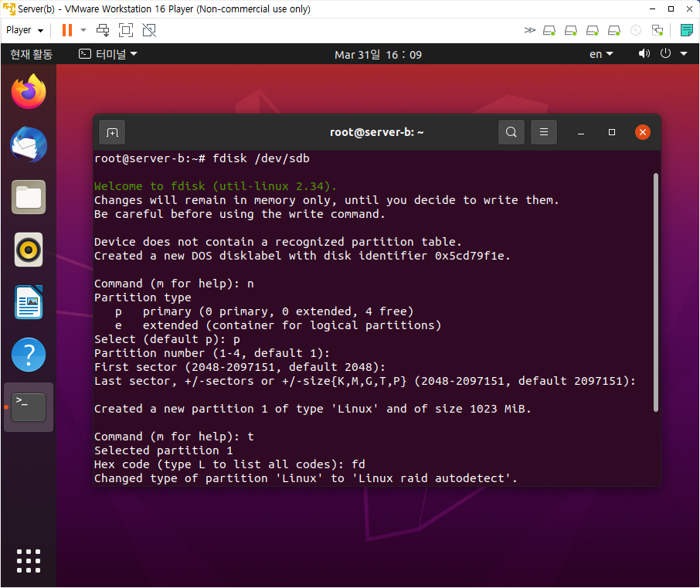Toggle VMware Unity mode
700x588 pixels.
tap(149, 30)
